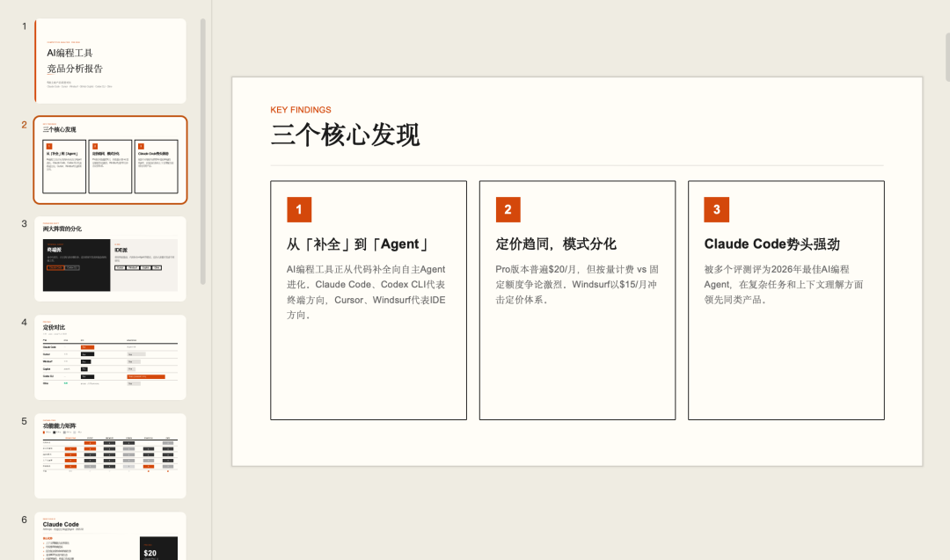The image size is (950, 560).
Task: Click paragraph starting AI编程工具正从代码补全
Action: [x=366, y=292]
